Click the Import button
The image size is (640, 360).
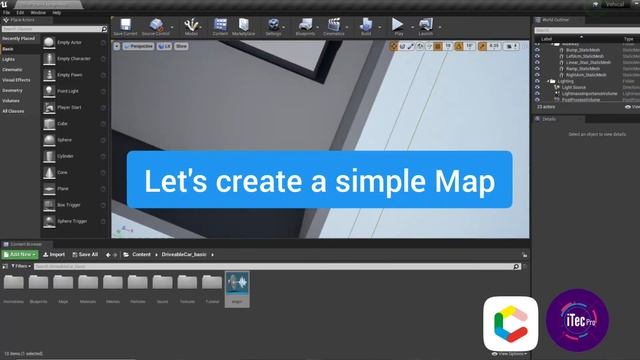54,254
